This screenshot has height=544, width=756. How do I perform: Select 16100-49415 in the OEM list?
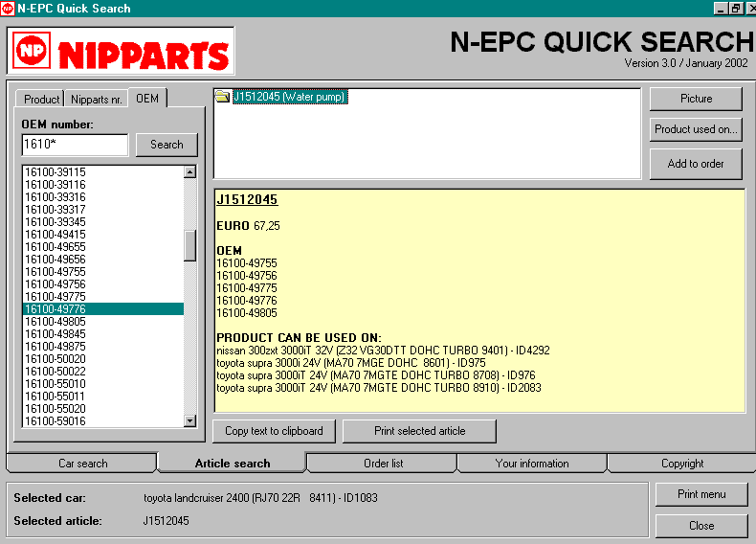[x=103, y=235]
